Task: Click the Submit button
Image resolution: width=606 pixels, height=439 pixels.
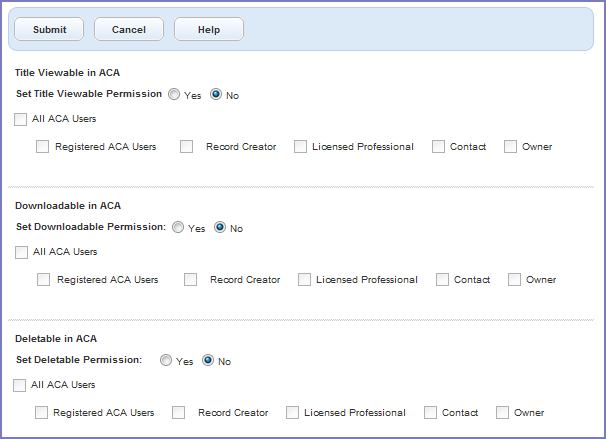Action: [x=49, y=30]
